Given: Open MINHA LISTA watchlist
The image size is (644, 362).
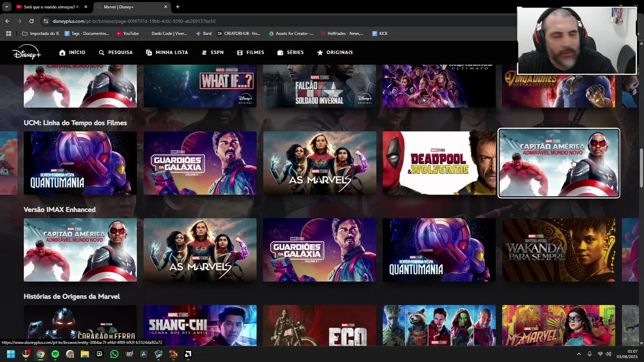Looking at the screenshot, I should pos(167,52).
